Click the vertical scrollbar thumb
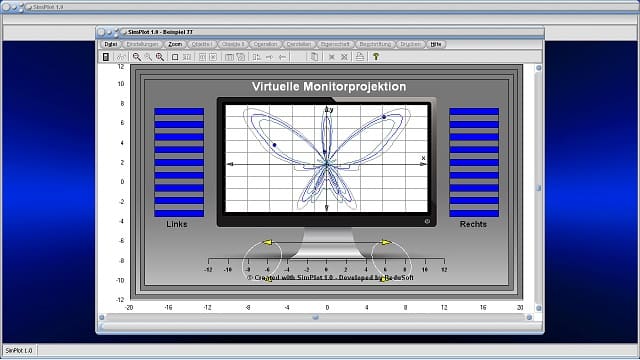Viewport: 640px width, 360px height. coord(538,188)
